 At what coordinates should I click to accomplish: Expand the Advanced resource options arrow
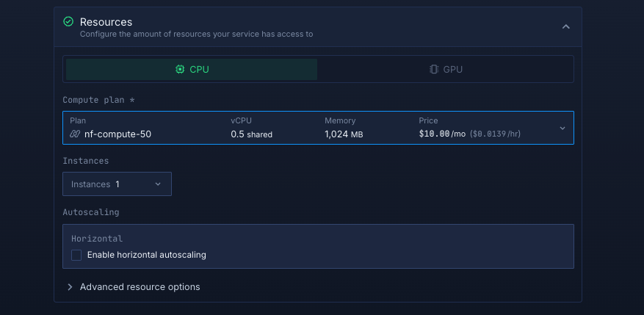(x=70, y=287)
